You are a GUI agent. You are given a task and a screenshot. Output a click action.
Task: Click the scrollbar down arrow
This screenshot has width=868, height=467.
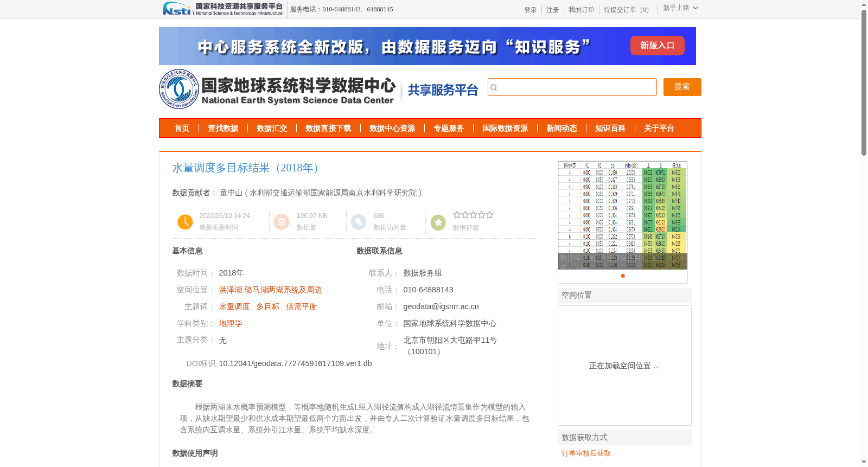point(864,463)
